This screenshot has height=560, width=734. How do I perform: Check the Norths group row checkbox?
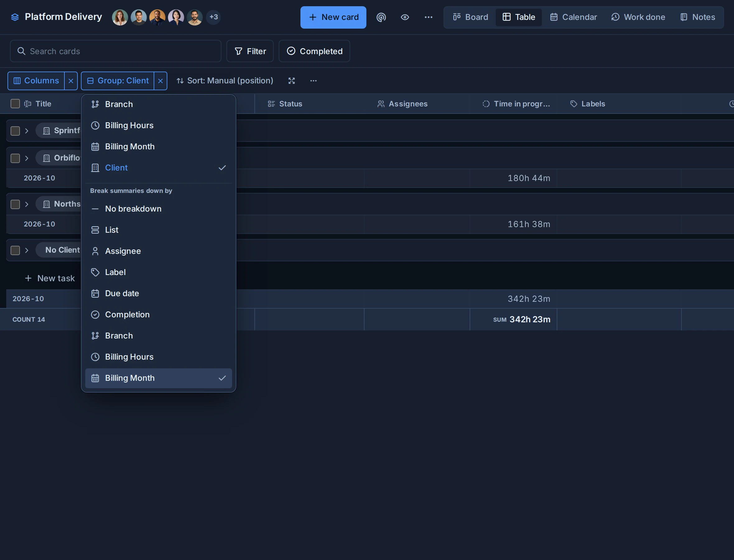(x=15, y=204)
